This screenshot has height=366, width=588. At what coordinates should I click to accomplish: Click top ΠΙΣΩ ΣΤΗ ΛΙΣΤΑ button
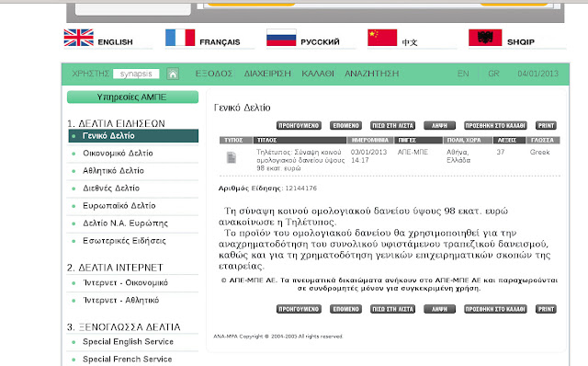click(392, 125)
